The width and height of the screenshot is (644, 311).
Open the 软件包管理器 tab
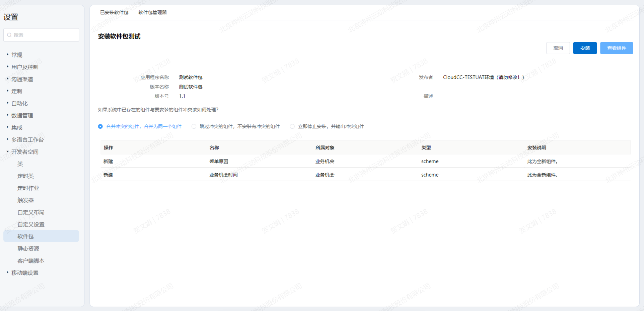pyautogui.click(x=152, y=12)
